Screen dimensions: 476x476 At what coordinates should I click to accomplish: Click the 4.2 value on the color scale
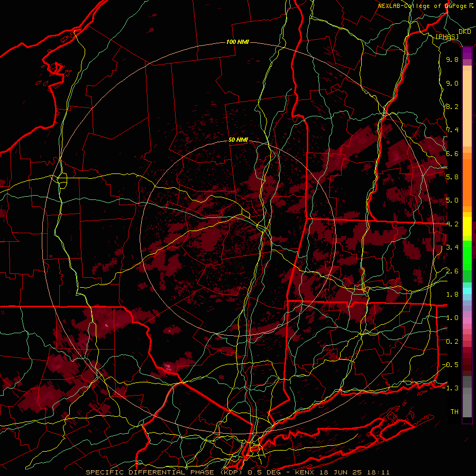pyautogui.click(x=452, y=224)
